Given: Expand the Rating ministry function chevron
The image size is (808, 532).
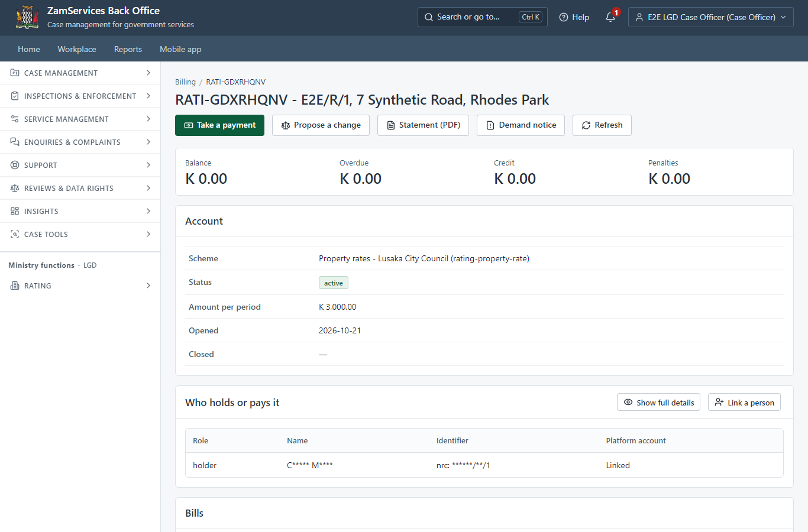Looking at the screenshot, I should pyautogui.click(x=148, y=286).
